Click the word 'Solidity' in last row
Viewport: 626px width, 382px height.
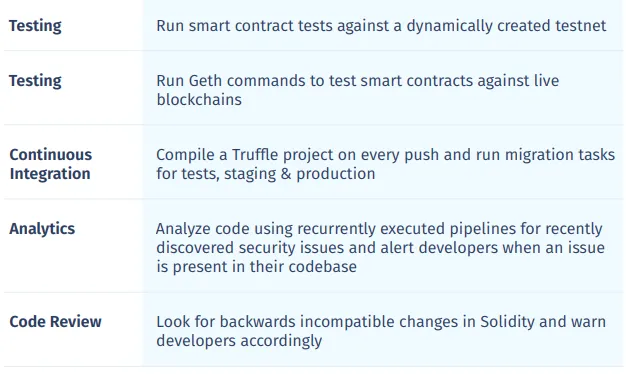[x=507, y=322]
